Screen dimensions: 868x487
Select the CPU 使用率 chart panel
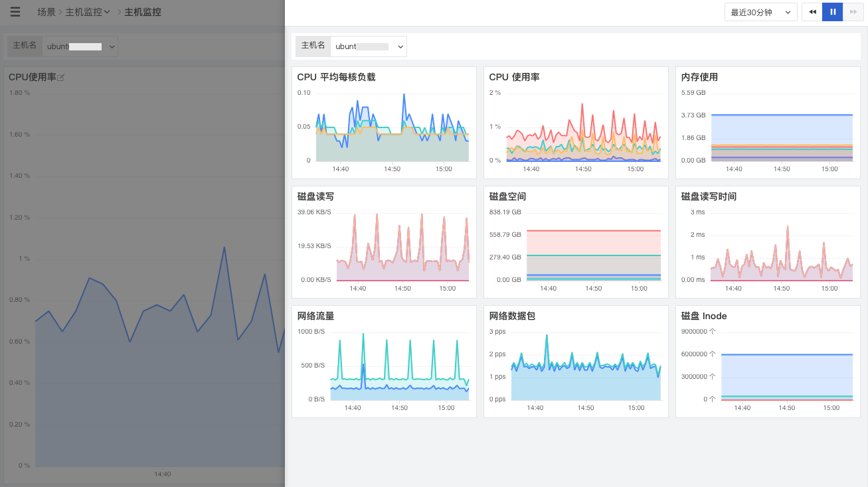click(x=576, y=123)
